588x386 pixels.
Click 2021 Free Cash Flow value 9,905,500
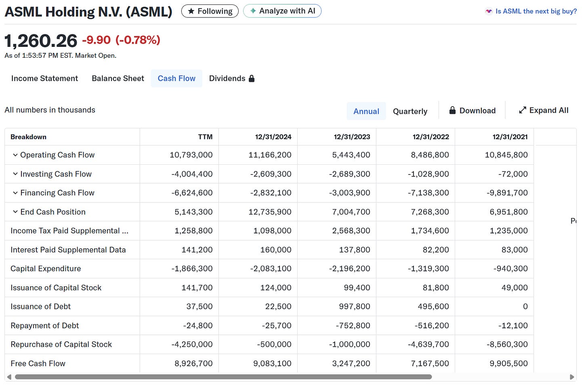pyautogui.click(x=508, y=363)
